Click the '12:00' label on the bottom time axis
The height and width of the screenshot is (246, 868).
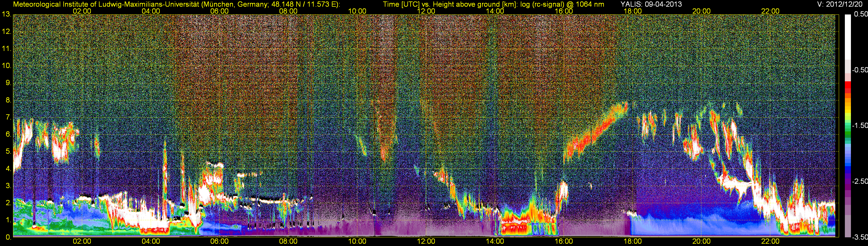(x=426, y=241)
